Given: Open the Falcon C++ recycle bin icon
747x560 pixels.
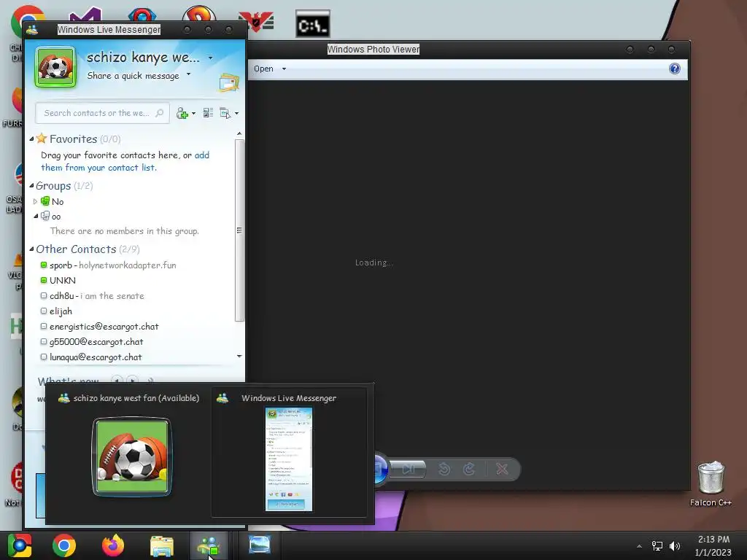Looking at the screenshot, I should click(x=711, y=477).
